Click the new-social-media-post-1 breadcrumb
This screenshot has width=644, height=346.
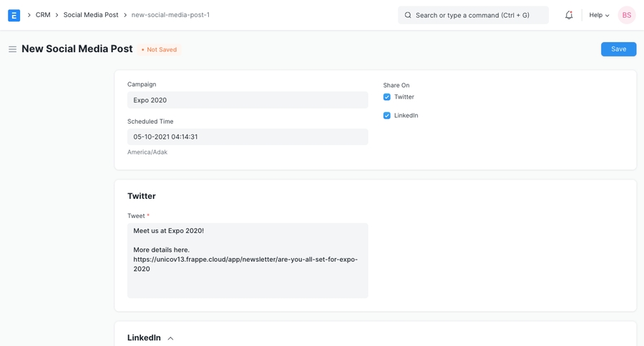pos(170,15)
